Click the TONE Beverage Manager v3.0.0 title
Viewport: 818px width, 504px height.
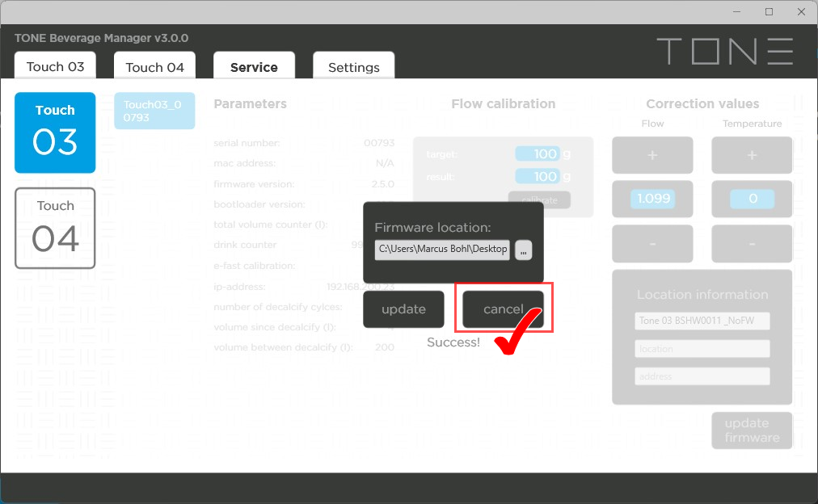(102, 38)
